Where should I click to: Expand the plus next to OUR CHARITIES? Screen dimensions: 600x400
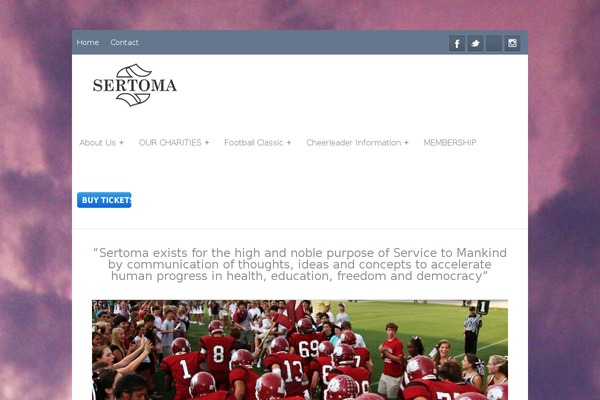pos(207,142)
